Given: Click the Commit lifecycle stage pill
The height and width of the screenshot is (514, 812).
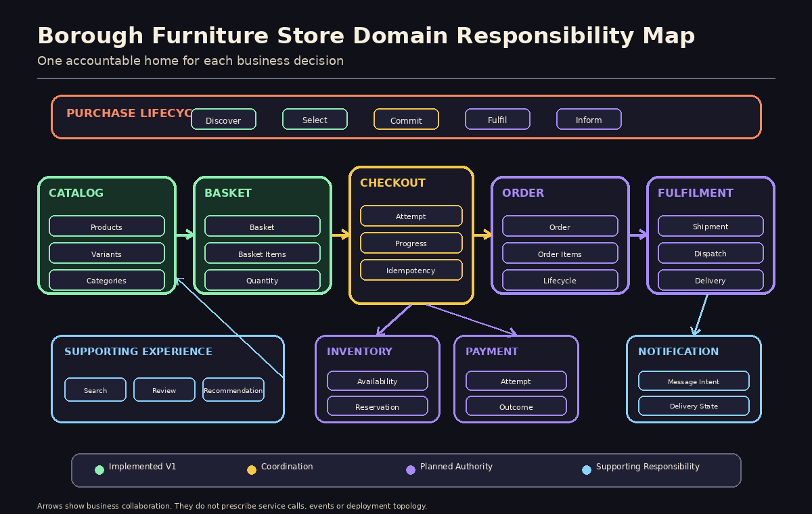Looking at the screenshot, I should 406,119.
